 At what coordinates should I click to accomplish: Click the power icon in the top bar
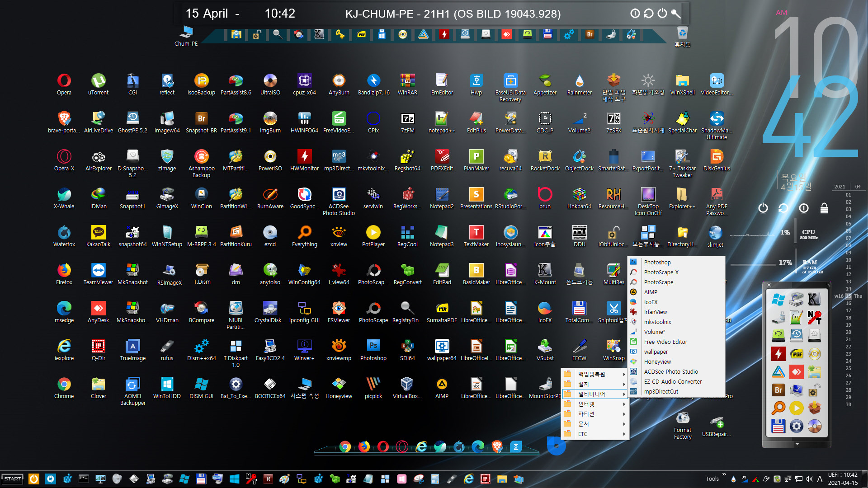pos(662,14)
